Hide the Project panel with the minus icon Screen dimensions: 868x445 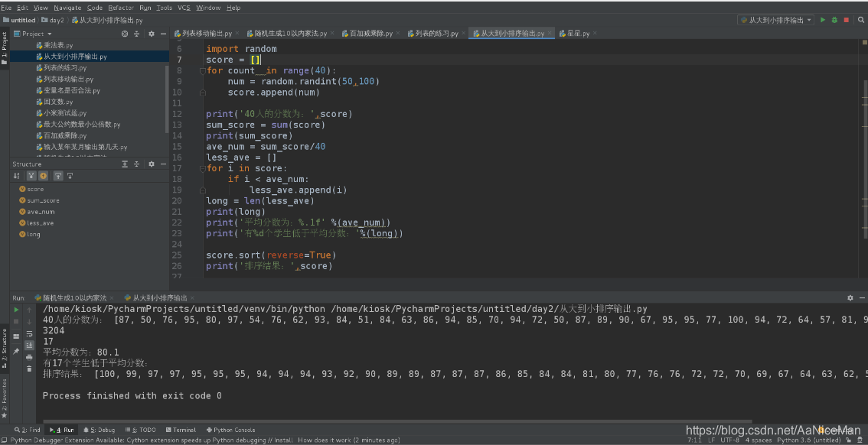coord(163,34)
